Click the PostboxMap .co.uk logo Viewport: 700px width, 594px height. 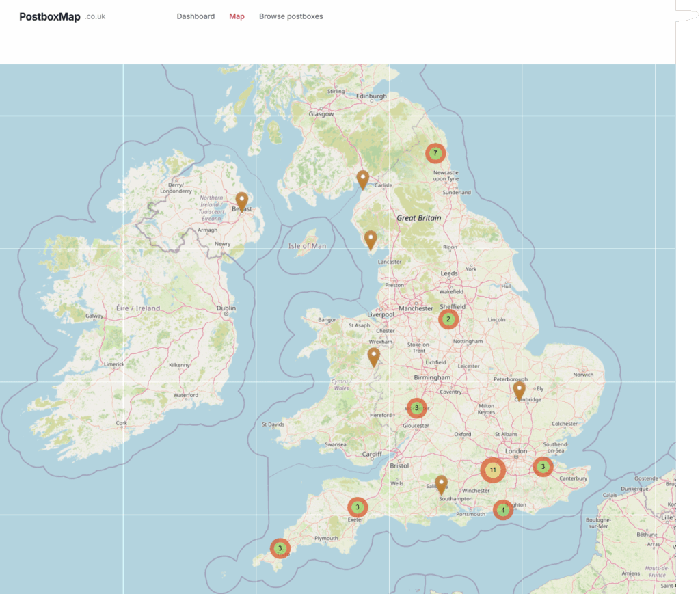(x=62, y=17)
